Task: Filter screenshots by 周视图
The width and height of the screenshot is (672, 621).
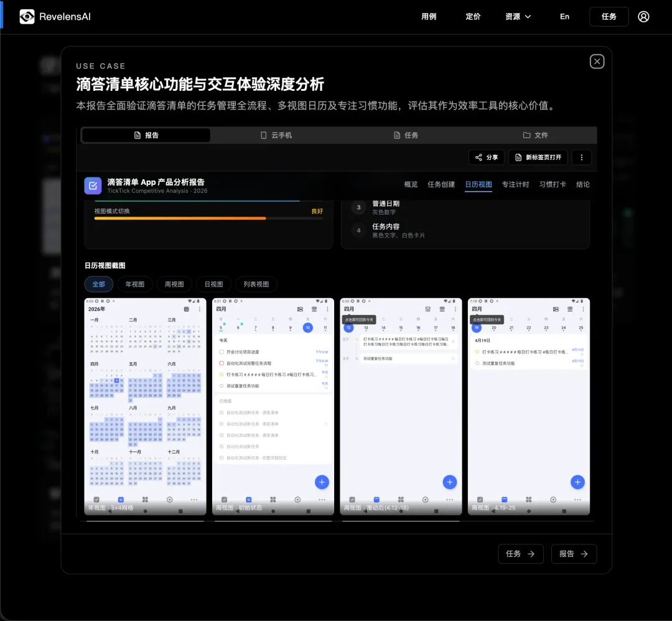Action: pos(174,284)
